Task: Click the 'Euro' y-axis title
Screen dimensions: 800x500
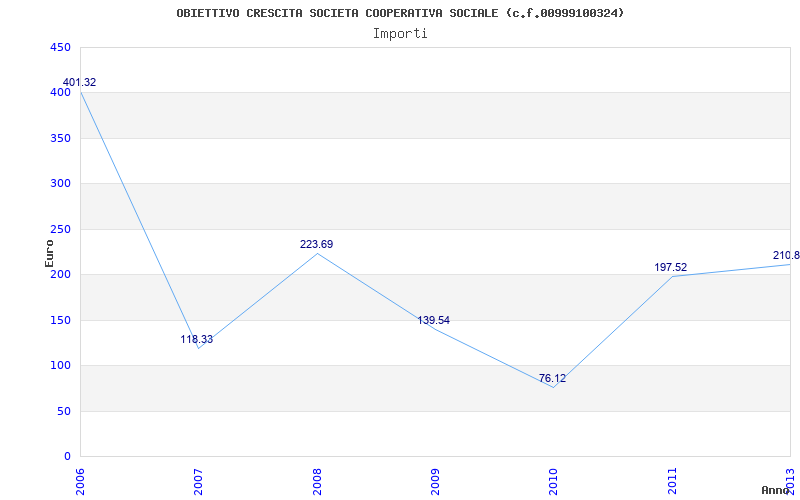Action: coord(49,253)
